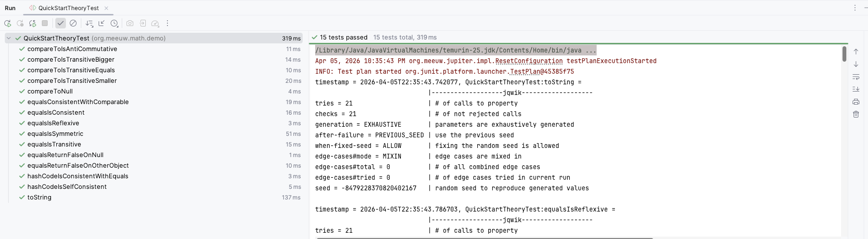The width and height of the screenshot is (868, 239).
Task: Click the console vertical scrollbar thumb
Action: click(844, 54)
